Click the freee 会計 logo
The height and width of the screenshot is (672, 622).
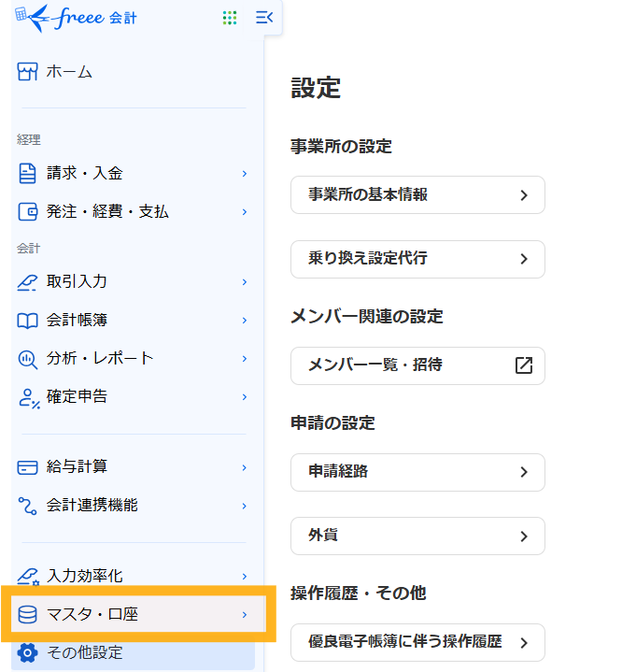(76, 18)
